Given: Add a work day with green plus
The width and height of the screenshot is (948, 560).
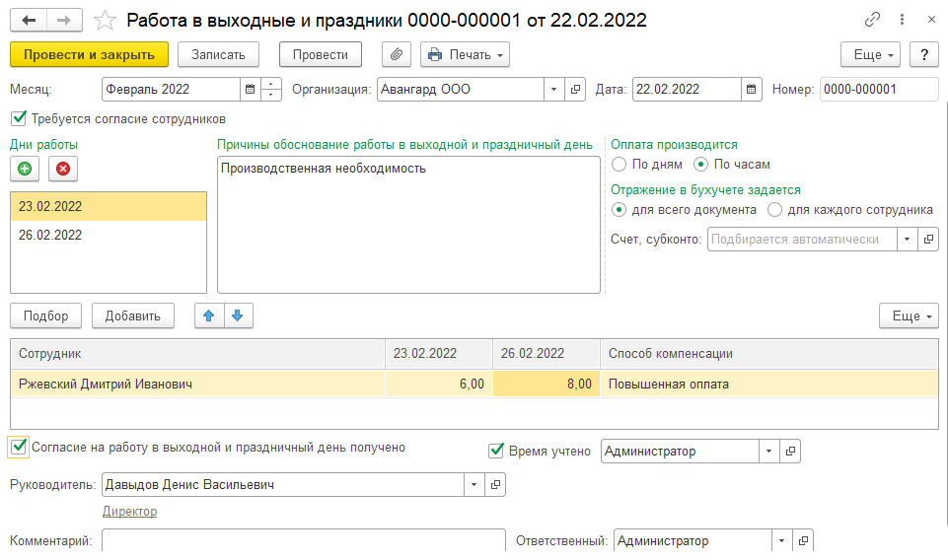Looking at the screenshot, I should 25,169.
